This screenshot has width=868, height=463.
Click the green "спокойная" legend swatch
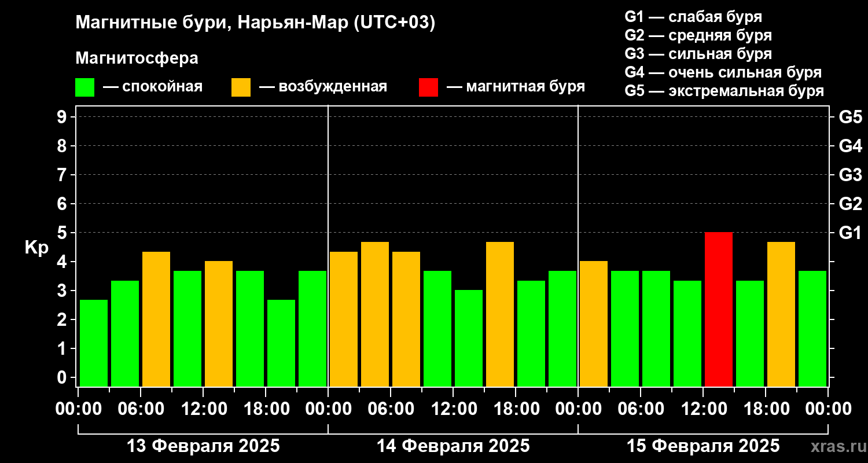[x=85, y=87]
